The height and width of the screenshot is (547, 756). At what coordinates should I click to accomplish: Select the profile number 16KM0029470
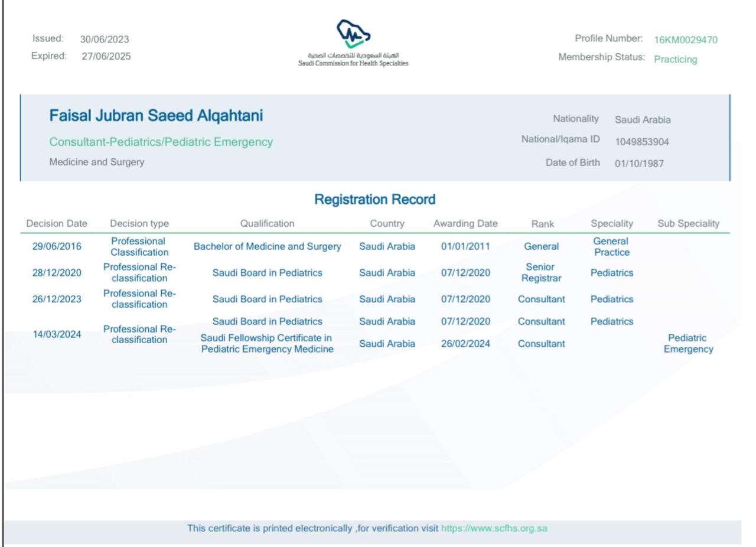click(685, 40)
